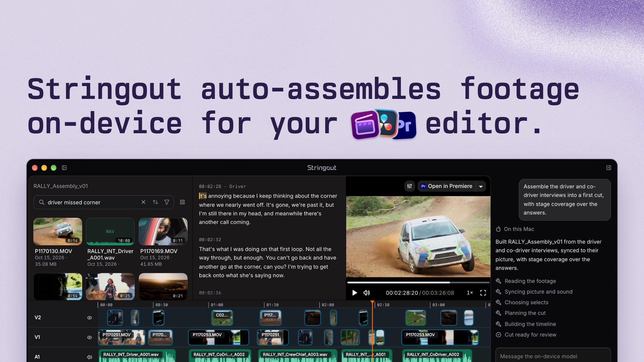This screenshot has height=362, width=644.
Task: Focus the Message the on-device model field
Action: pos(553,356)
